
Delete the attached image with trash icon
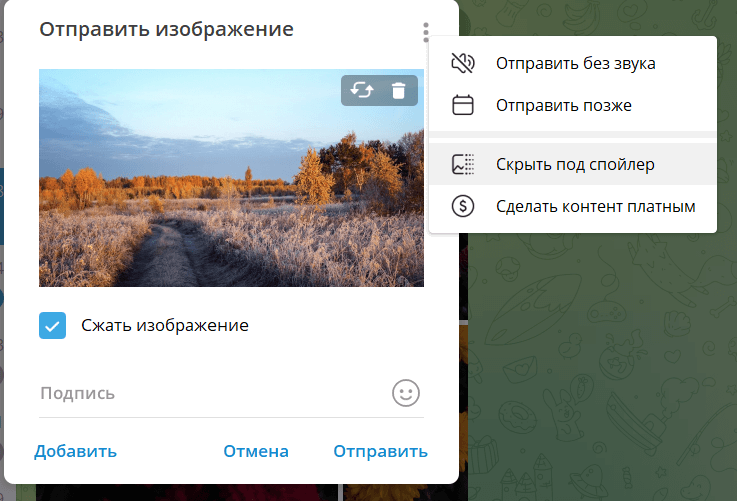[399, 90]
